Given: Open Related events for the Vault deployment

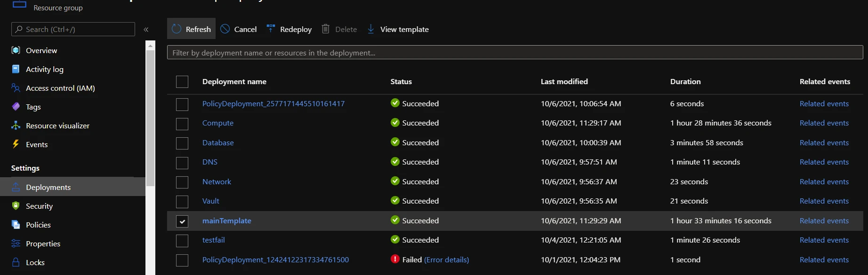Looking at the screenshot, I should pyautogui.click(x=824, y=201).
